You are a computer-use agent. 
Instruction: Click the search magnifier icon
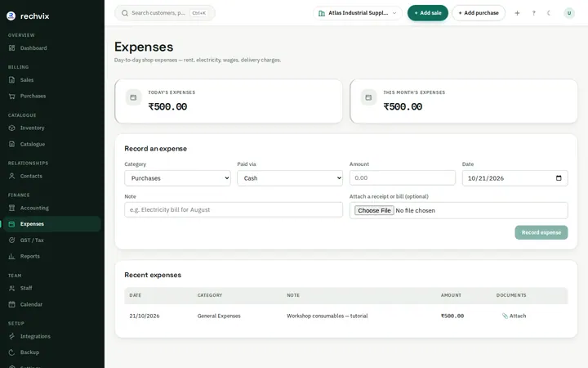[x=125, y=13]
